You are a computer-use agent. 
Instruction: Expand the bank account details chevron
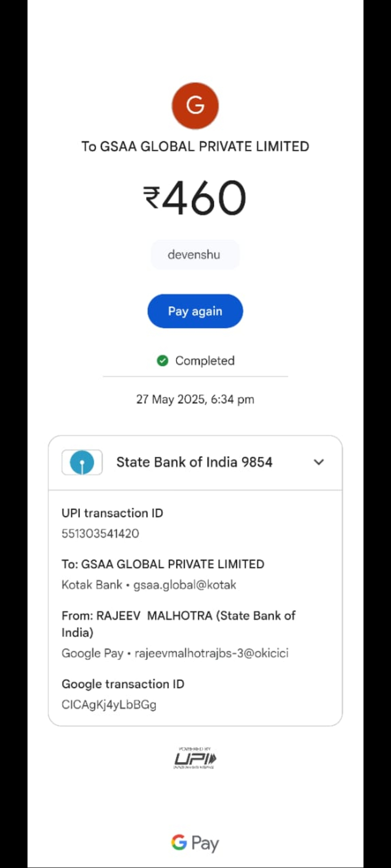[319, 462]
